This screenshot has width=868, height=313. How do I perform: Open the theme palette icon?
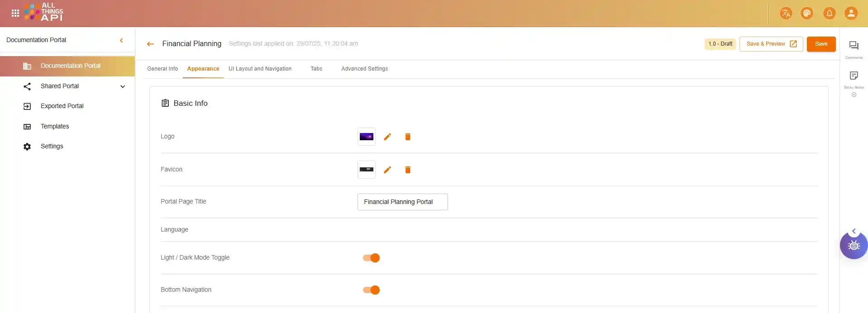pos(807,13)
